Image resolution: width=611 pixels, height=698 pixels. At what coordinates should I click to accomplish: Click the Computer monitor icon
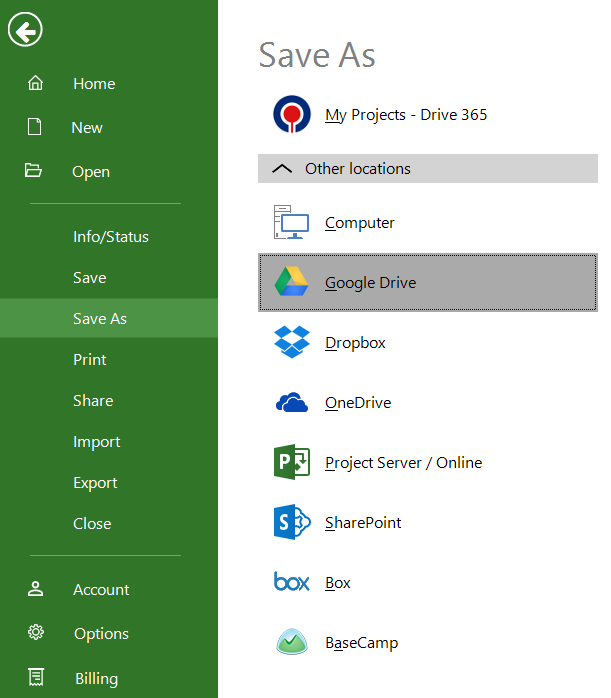click(x=291, y=222)
